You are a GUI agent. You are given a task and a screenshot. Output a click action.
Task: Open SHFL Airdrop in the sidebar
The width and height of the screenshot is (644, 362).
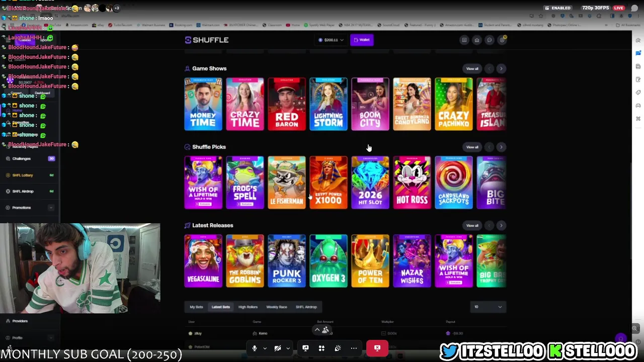coord(23,191)
